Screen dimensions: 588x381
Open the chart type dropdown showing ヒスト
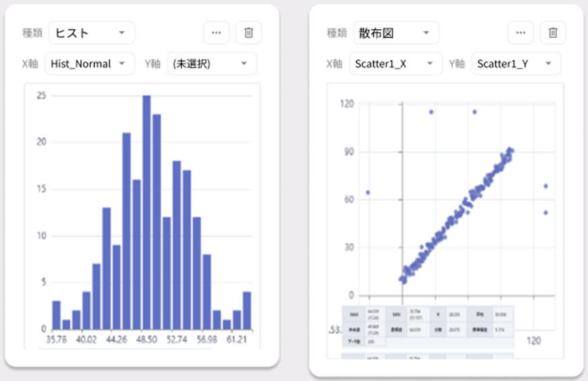click(91, 32)
